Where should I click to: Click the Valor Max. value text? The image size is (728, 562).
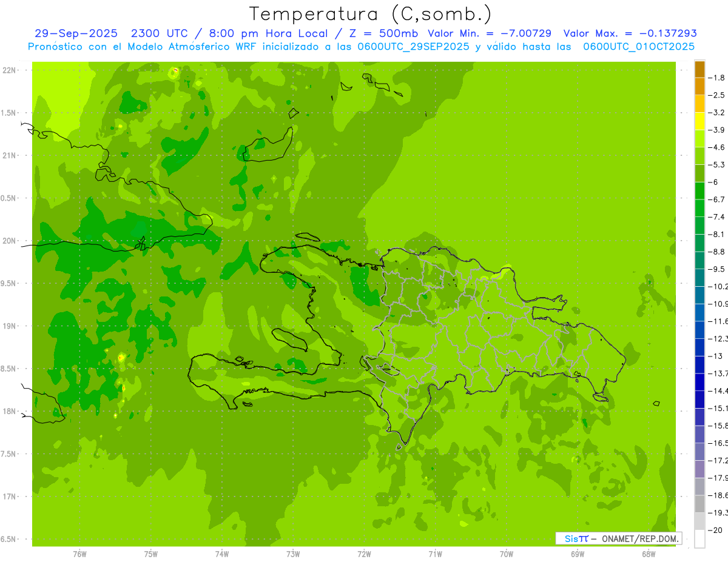[630, 33]
